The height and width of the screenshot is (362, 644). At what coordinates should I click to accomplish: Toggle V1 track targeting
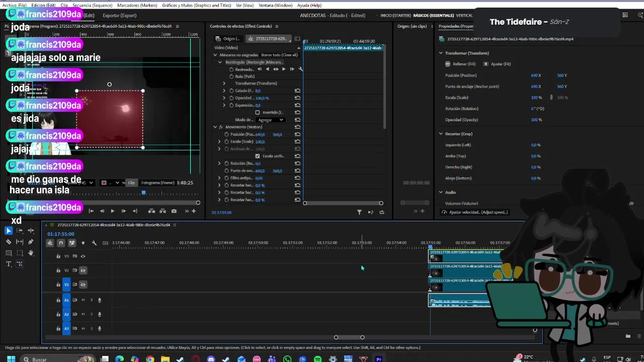[66, 285]
